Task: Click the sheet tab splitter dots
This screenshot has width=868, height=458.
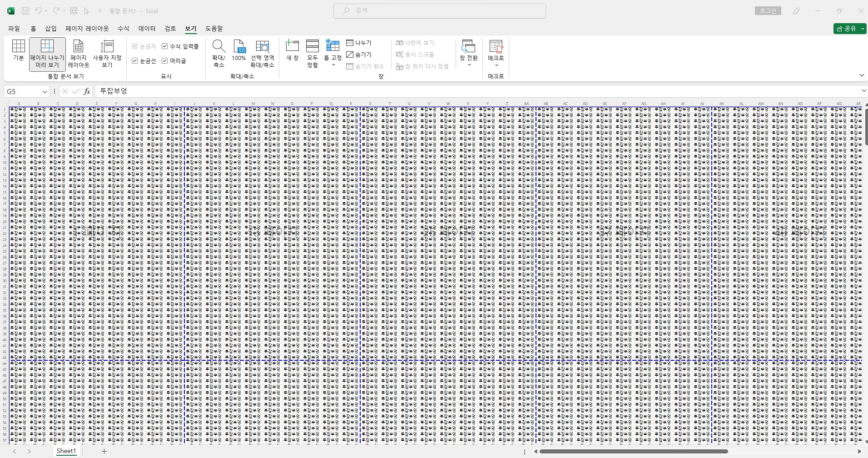Action: point(525,452)
